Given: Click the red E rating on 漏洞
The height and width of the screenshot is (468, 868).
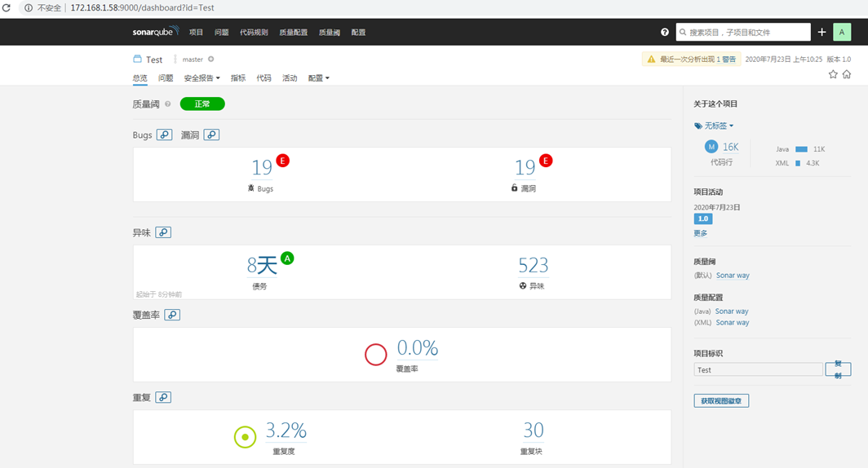Looking at the screenshot, I should [546, 161].
